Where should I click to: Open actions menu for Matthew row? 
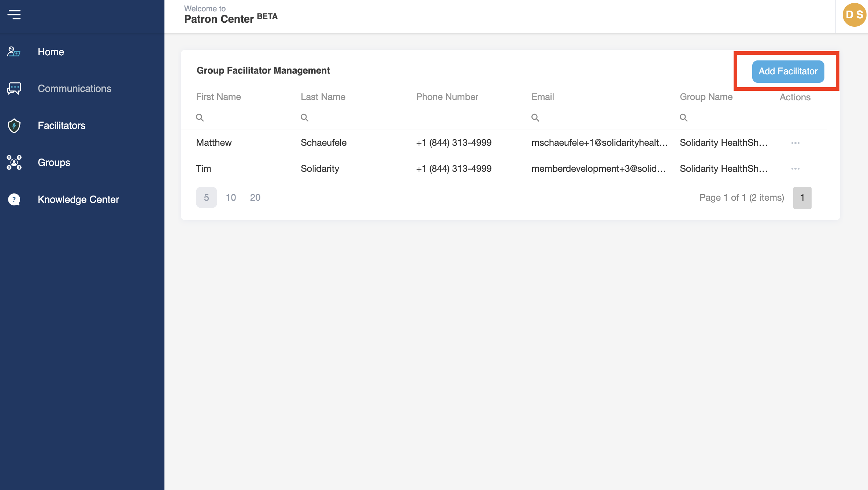[795, 143]
